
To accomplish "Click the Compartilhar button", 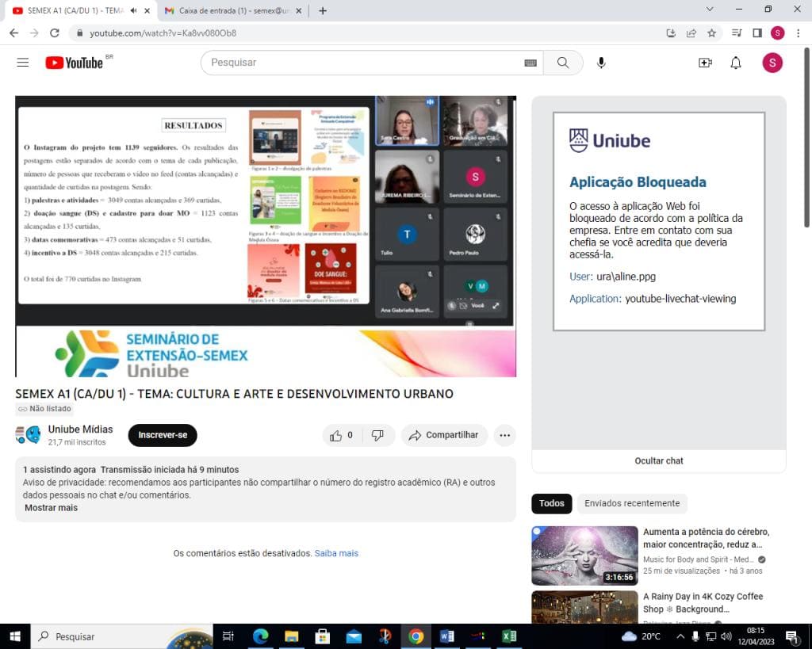I will [444, 435].
